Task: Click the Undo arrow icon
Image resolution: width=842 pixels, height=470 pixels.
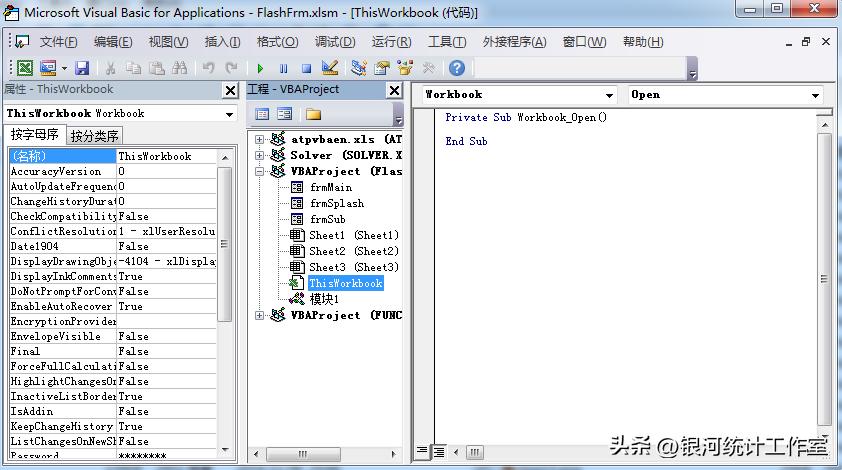Action: pos(208,68)
